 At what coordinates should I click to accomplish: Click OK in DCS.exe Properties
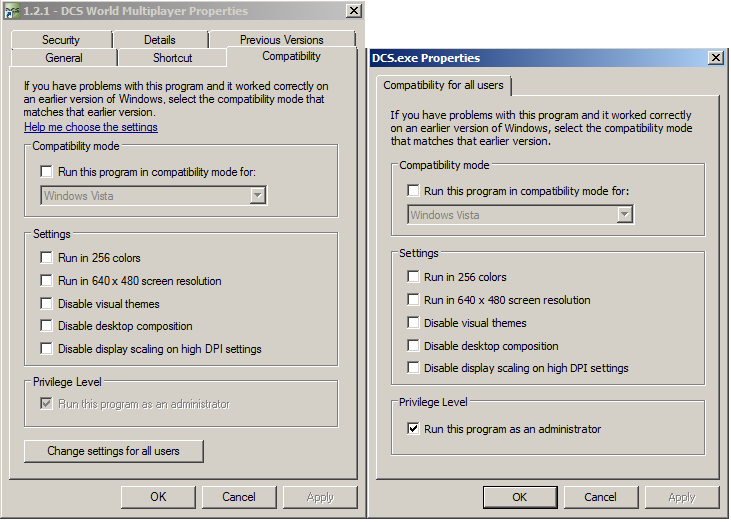click(520, 497)
